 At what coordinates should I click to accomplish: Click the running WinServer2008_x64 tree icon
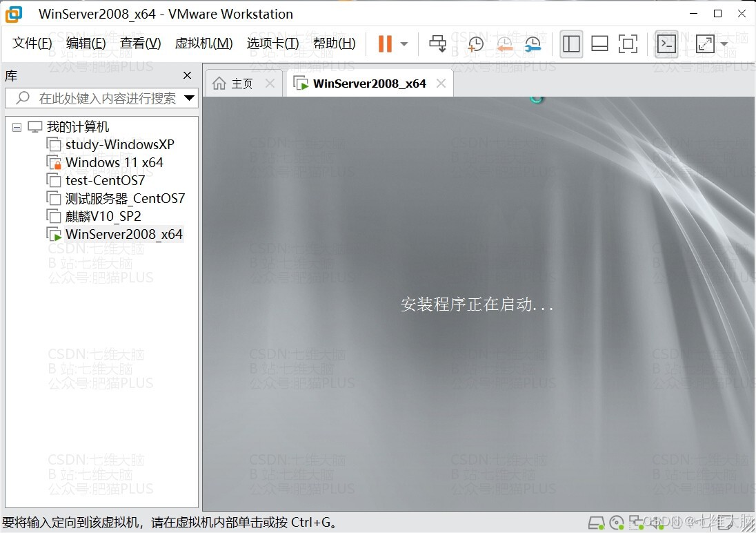click(x=54, y=234)
